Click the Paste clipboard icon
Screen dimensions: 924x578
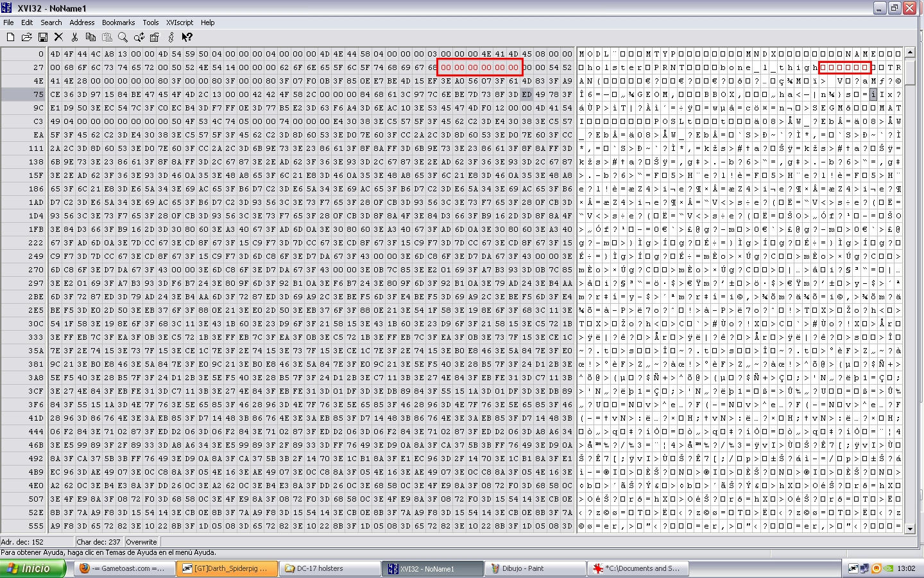point(107,37)
